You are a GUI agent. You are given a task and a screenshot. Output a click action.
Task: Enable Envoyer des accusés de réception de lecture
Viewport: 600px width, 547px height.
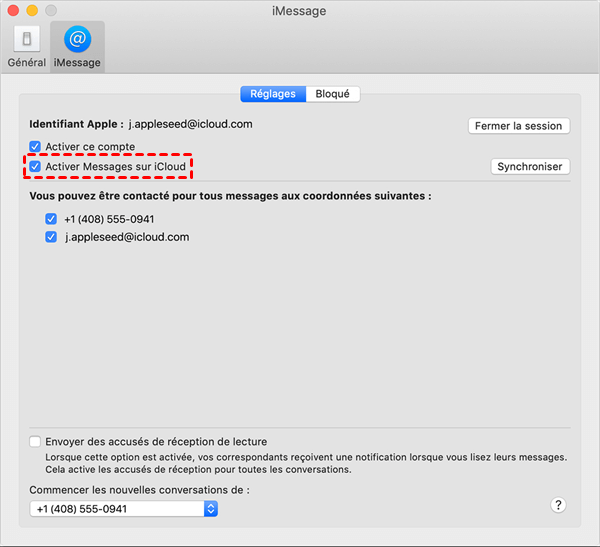tap(36, 441)
